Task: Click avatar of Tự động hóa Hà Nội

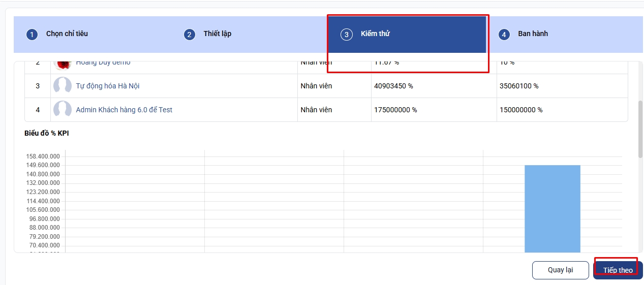Action: pos(63,86)
